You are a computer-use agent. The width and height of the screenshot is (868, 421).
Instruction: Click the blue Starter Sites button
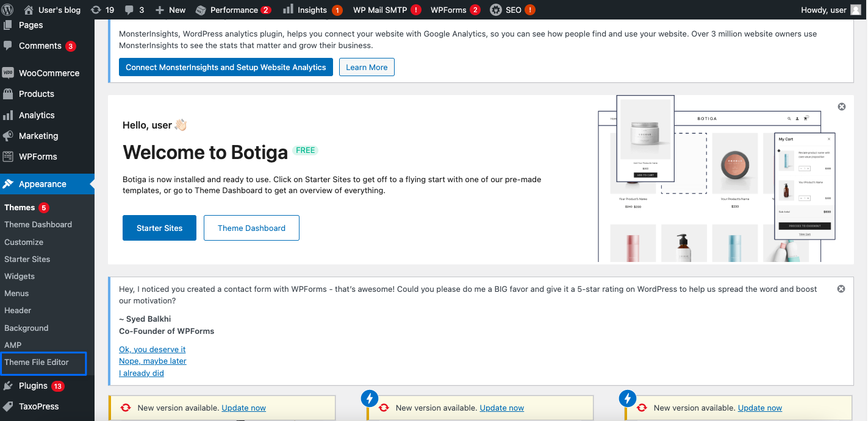[x=159, y=228]
